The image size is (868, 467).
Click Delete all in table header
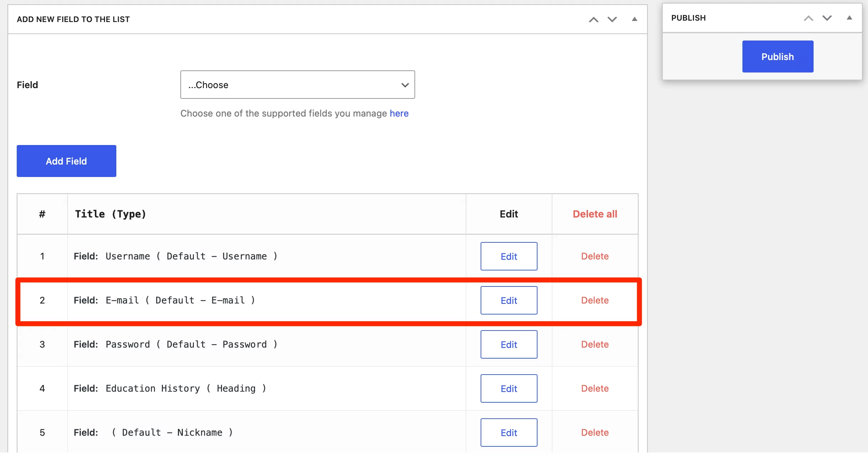click(595, 214)
